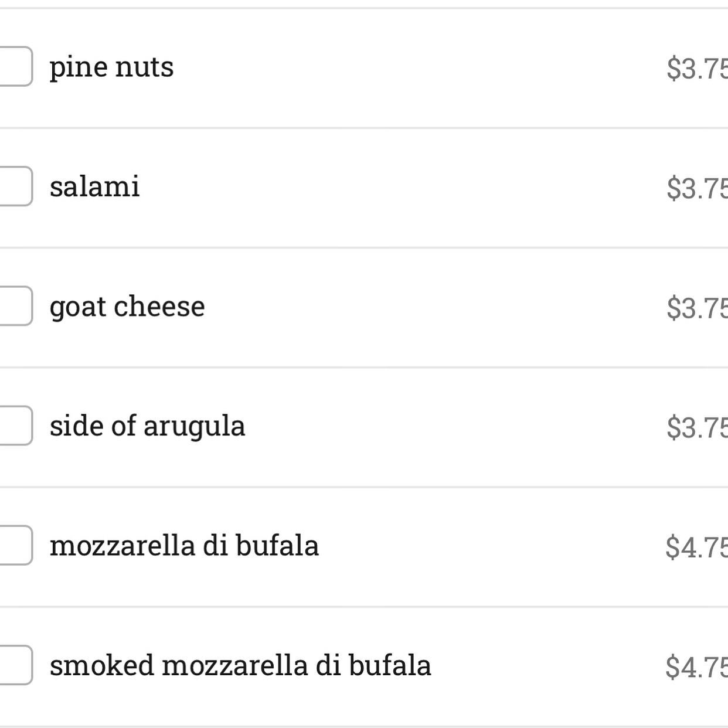
Task: Click the smoked mozzarella di bufala price
Action: 696,666
